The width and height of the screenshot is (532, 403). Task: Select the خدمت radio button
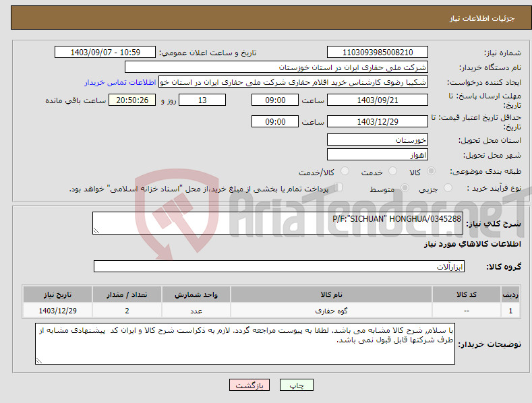(392, 171)
